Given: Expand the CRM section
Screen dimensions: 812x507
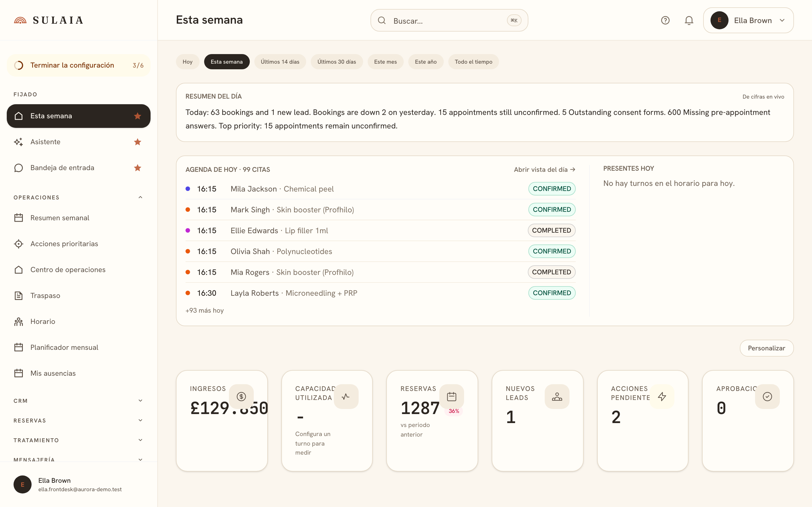Looking at the screenshot, I should (140, 400).
